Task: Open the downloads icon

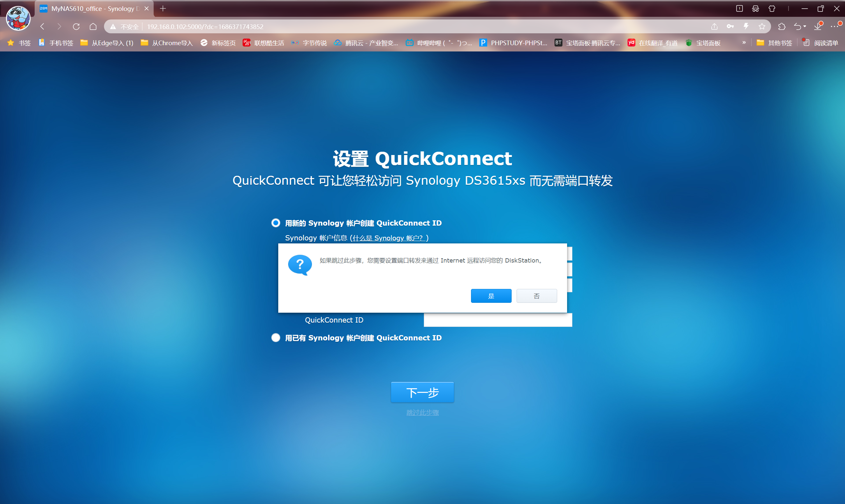Action: click(x=818, y=26)
